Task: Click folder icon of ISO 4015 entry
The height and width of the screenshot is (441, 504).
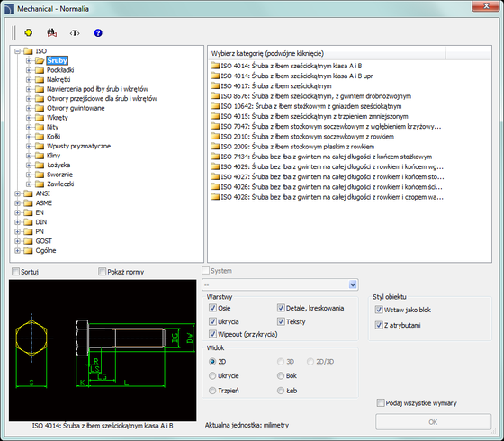Action: (215, 116)
